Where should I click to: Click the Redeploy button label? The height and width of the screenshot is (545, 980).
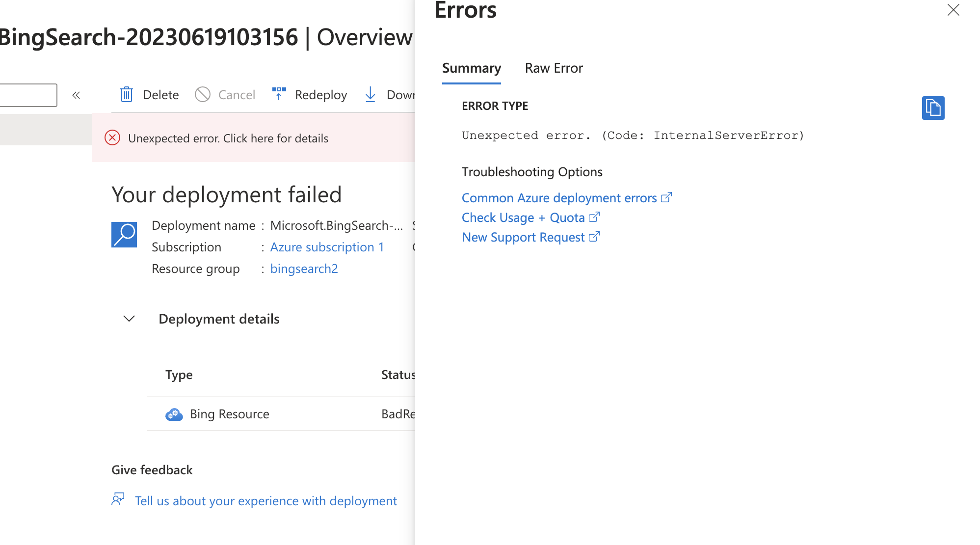click(321, 95)
